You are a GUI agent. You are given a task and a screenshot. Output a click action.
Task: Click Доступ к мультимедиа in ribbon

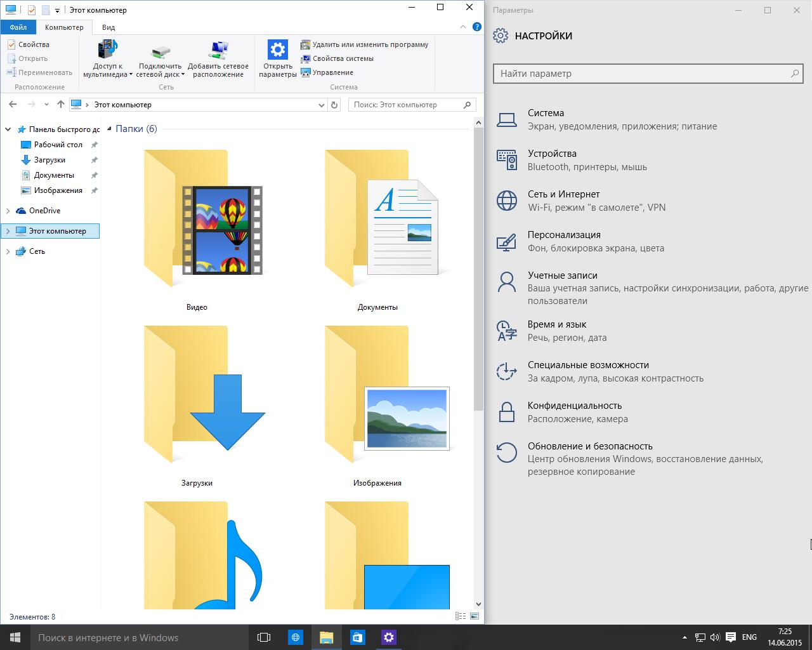pos(108,58)
